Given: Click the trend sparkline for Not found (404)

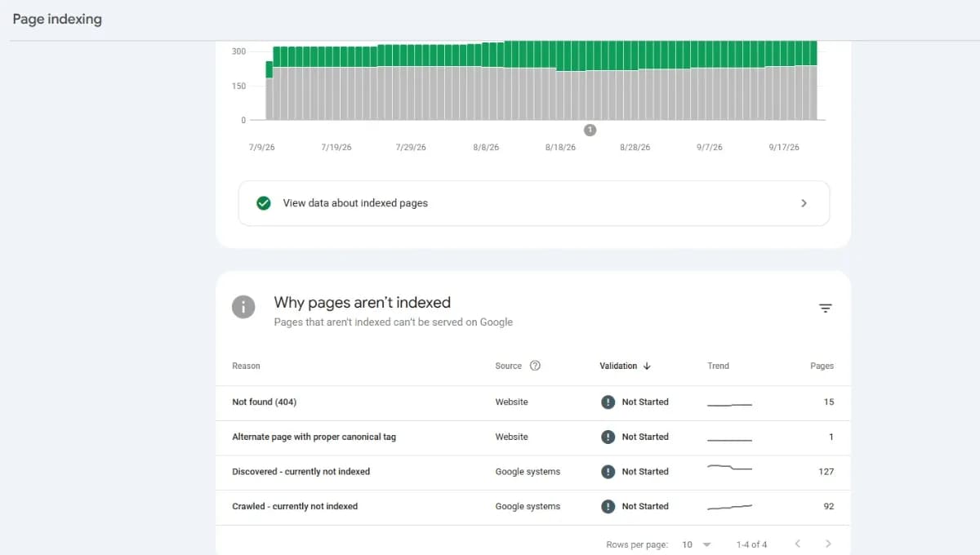Looking at the screenshot, I should [729, 404].
